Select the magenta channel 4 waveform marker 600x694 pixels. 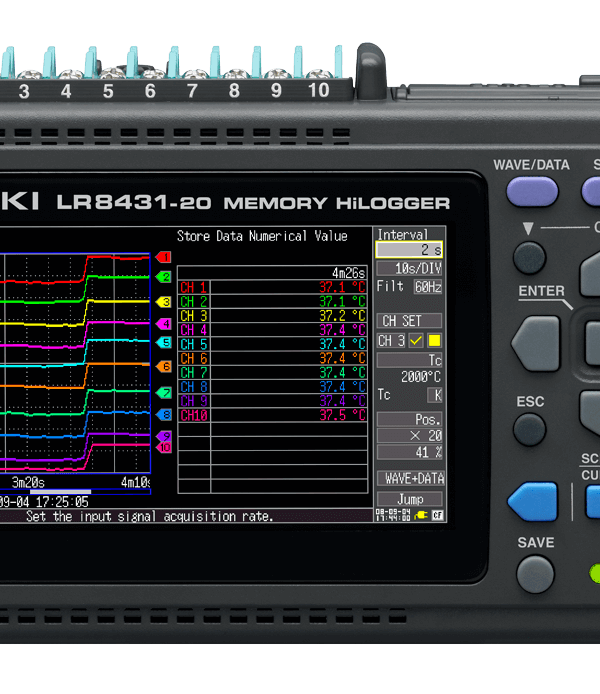coord(164,324)
